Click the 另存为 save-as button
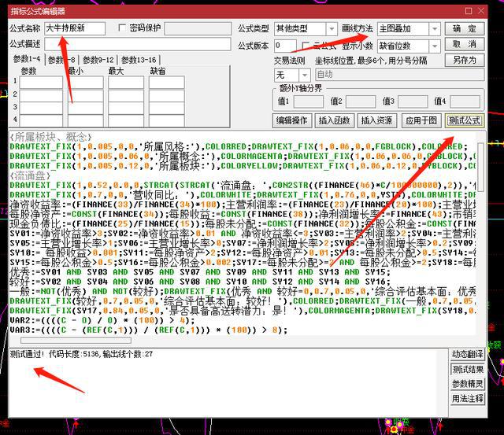The height and width of the screenshot is (435, 504). (465, 60)
